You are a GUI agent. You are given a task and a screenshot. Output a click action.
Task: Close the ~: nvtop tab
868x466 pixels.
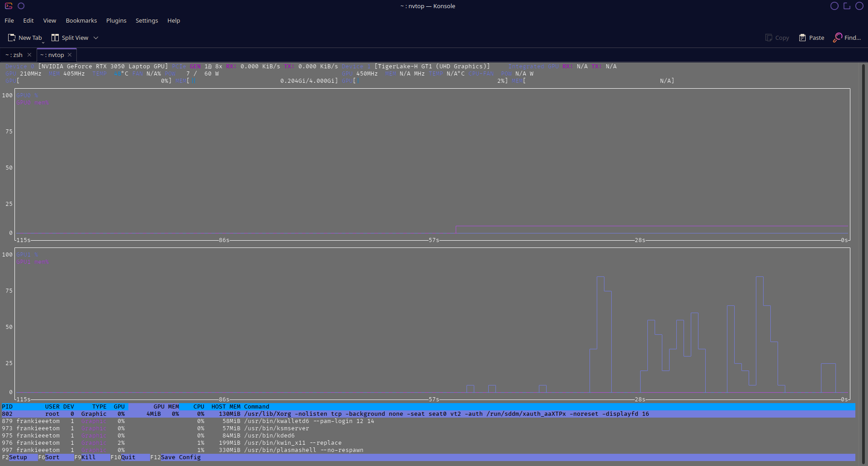[70, 55]
